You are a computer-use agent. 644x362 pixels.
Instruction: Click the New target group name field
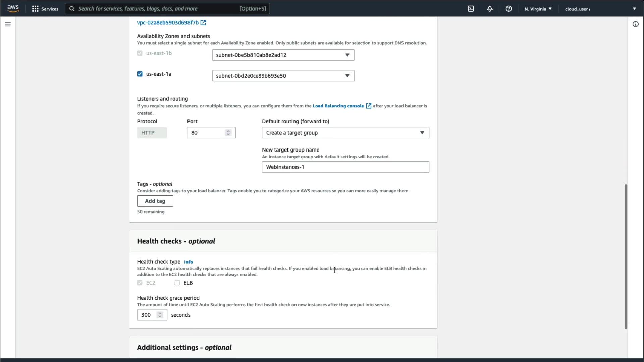345,167
